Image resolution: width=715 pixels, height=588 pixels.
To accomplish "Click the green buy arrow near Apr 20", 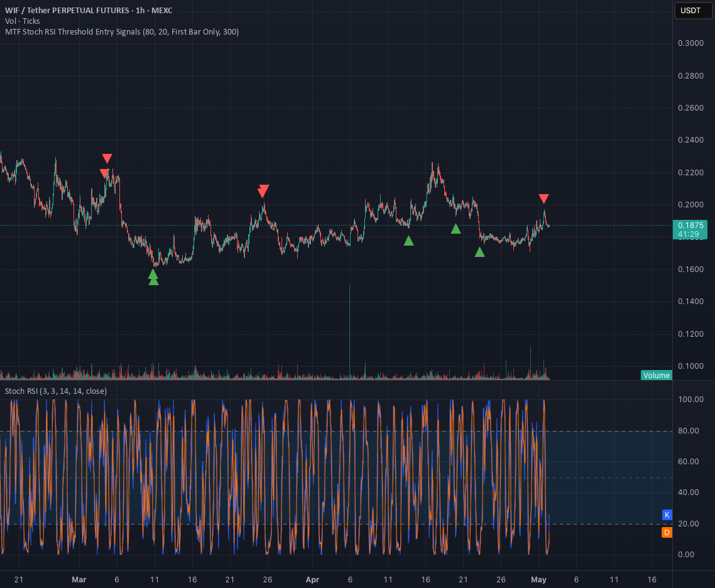I will pyautogui.click(x=456, y=229).
